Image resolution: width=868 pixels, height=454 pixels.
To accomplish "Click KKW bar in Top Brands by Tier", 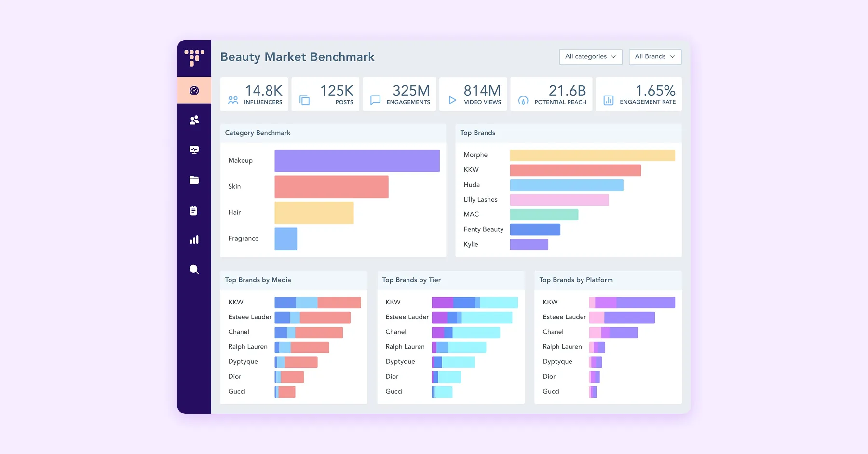I will 475,303.
